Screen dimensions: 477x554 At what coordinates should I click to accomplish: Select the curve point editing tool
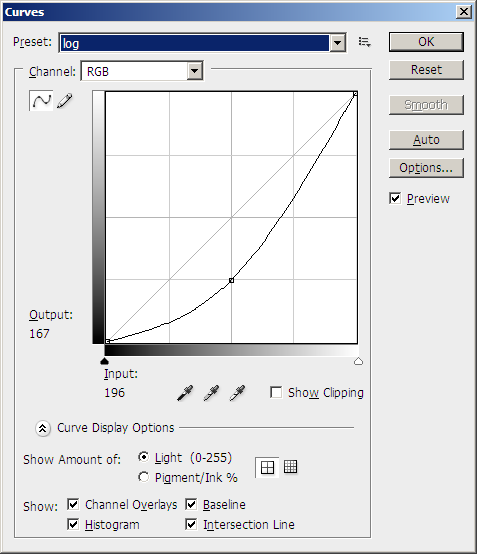point(41,101)
